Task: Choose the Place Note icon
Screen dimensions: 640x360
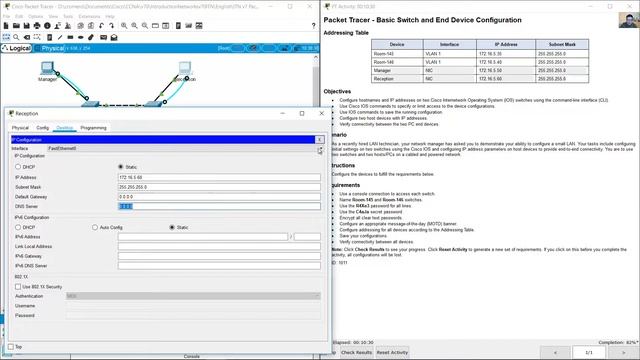Action: (50, 37)
